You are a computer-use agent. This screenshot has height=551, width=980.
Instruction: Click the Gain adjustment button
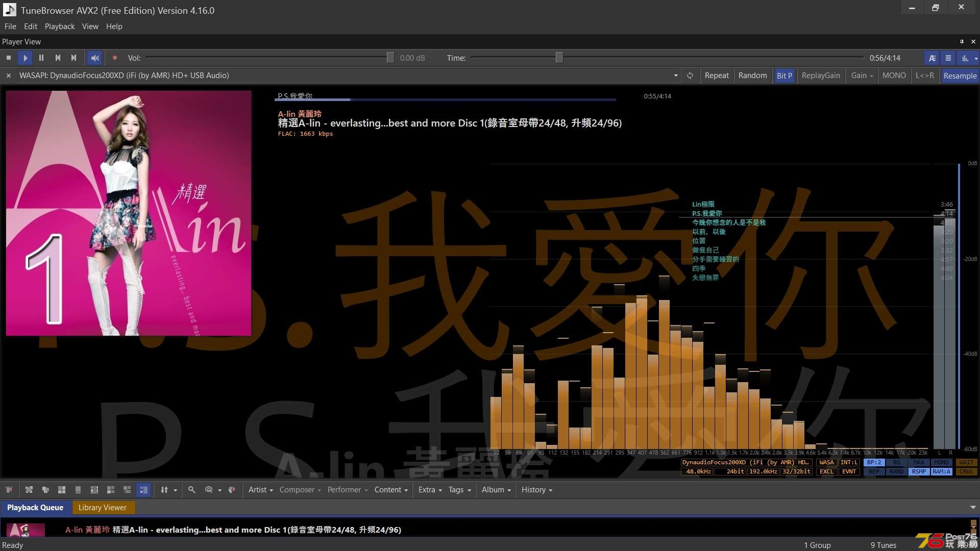point(861,74)
